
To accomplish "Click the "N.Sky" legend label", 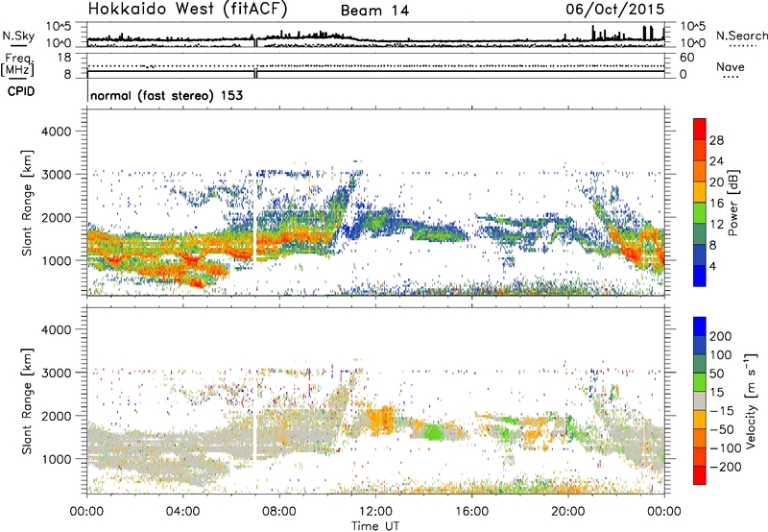I will coord(18,36).
